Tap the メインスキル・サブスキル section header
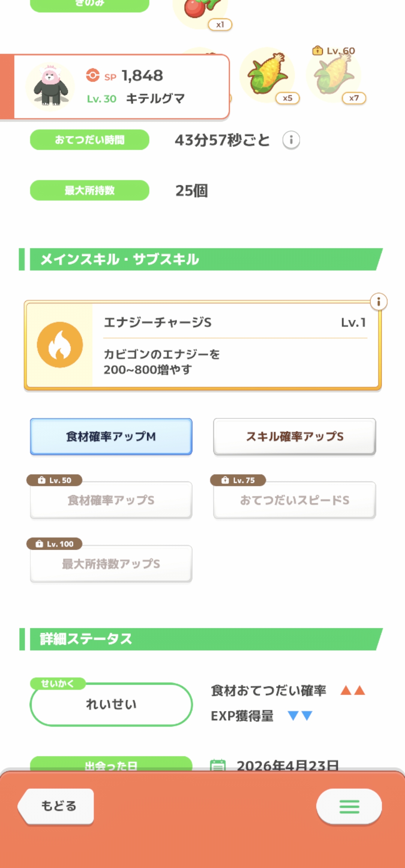Image resolution: width=405 pixels, height=868 pixels. pyautogui.click(x=202, y=259)
